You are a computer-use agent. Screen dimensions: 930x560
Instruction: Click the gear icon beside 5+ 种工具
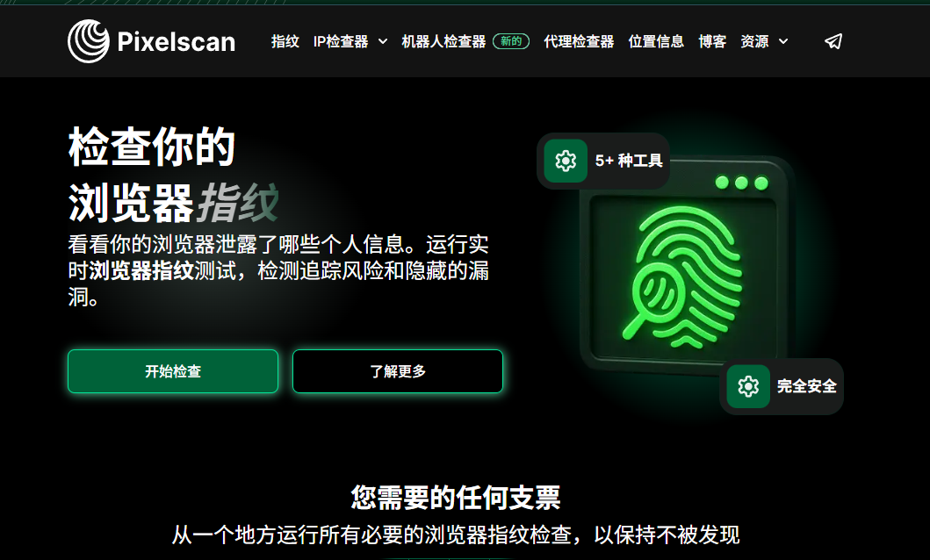(566, 161)
